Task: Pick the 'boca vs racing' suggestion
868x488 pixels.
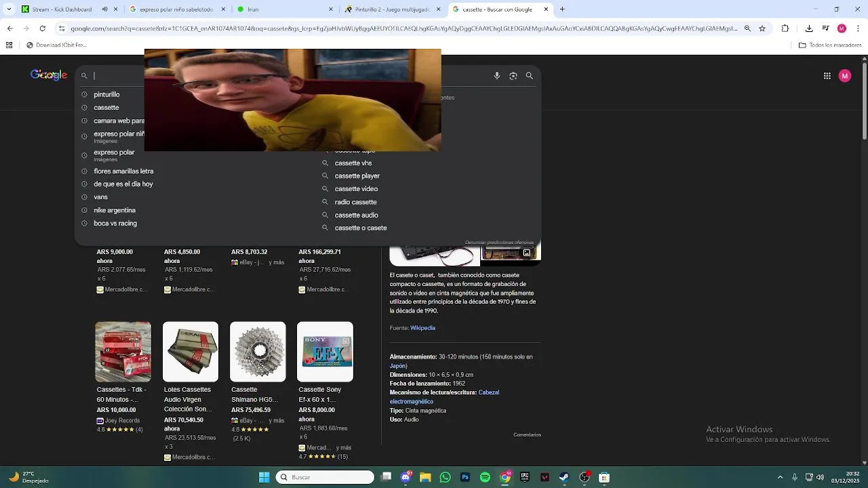Action: point(115,223)
